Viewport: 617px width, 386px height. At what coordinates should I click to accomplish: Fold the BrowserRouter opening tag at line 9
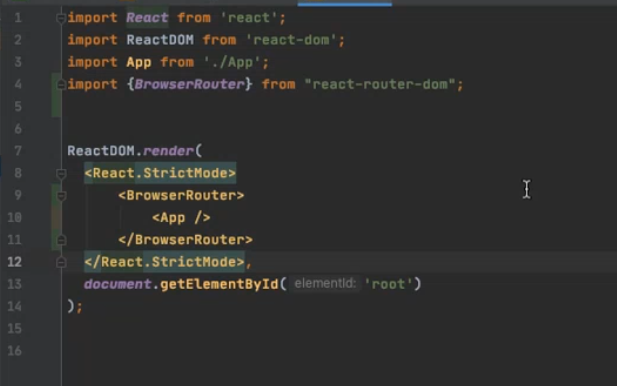click(61, 196)
